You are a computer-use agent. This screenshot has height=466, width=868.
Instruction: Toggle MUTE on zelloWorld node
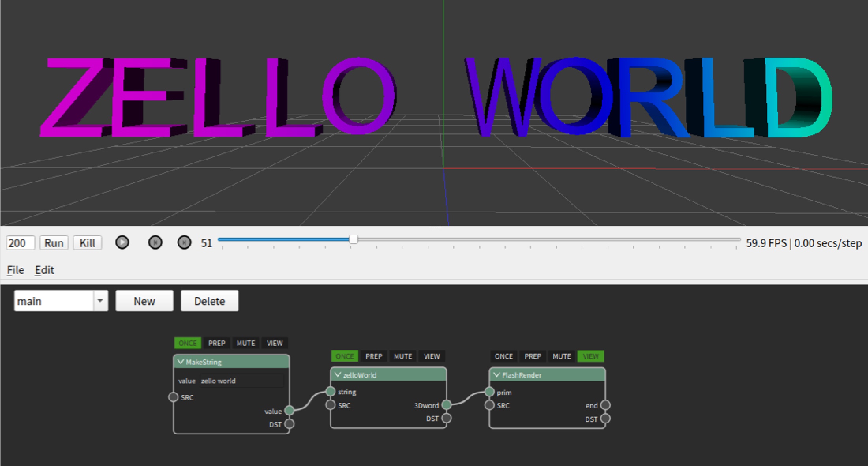(x=402, y=356)
